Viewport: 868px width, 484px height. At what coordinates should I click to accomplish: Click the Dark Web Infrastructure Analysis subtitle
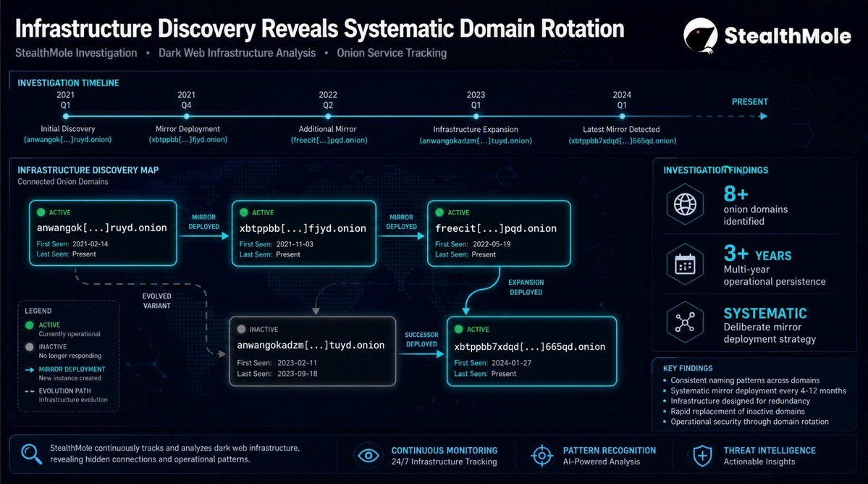coord(237,53)
